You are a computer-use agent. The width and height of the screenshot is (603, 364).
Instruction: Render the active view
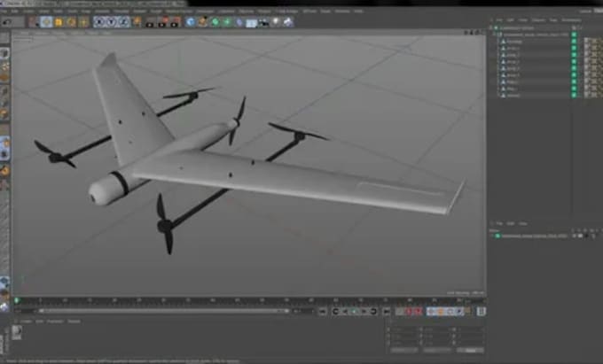(x=150, y=22)
